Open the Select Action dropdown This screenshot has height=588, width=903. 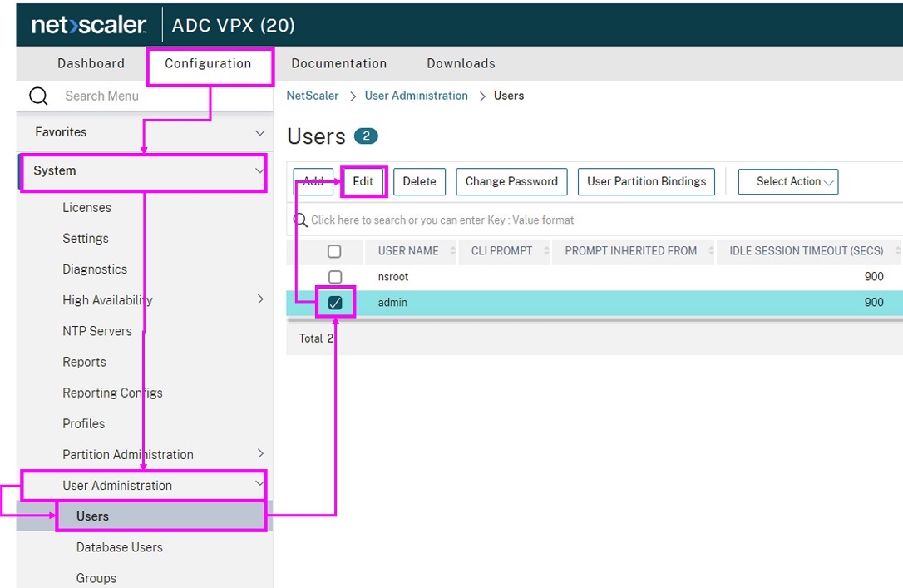point(787,181)
